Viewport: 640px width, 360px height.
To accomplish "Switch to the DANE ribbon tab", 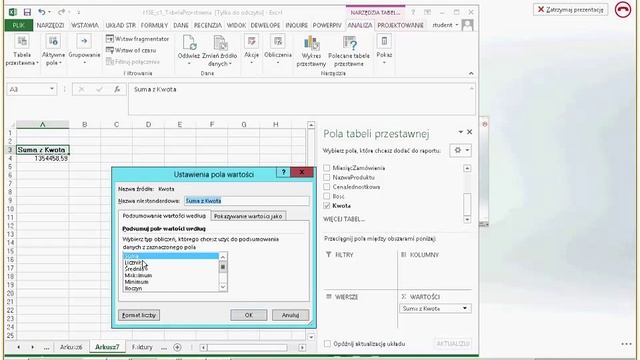I will pos(181,25).
